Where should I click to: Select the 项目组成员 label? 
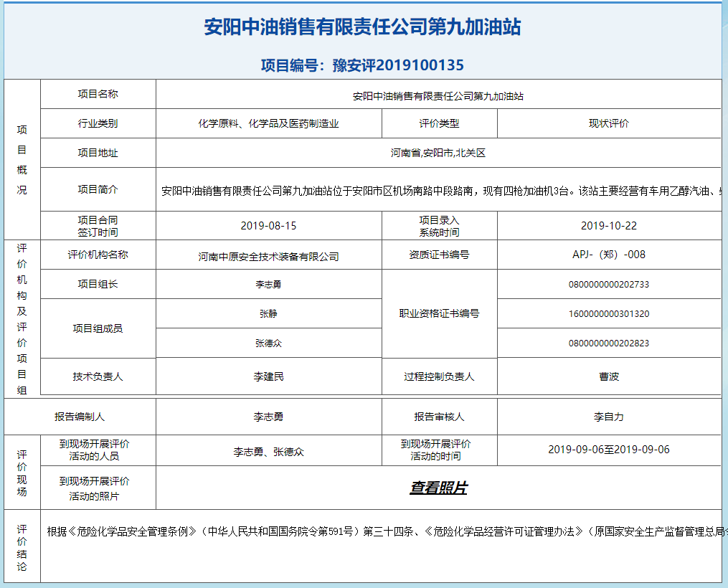point(98,328)
